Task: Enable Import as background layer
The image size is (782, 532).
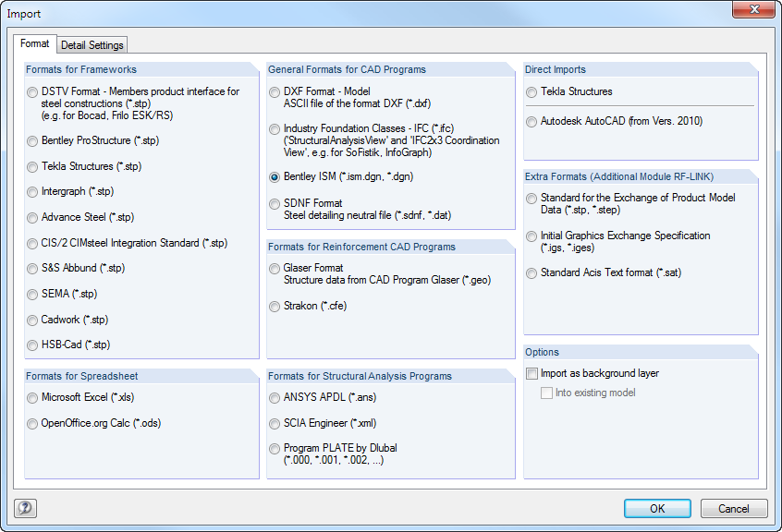Action: coord(531,373)
